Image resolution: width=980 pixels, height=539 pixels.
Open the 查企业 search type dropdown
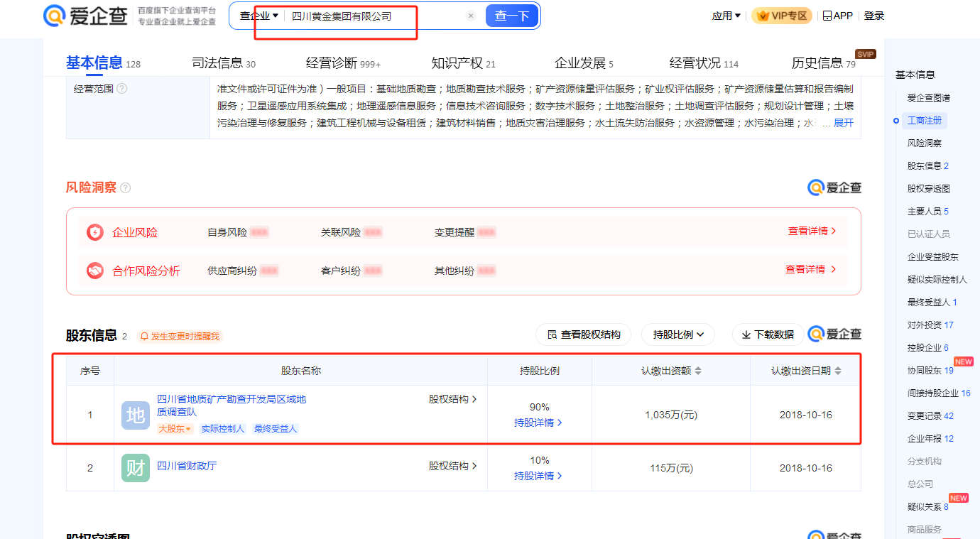point(259,16)
